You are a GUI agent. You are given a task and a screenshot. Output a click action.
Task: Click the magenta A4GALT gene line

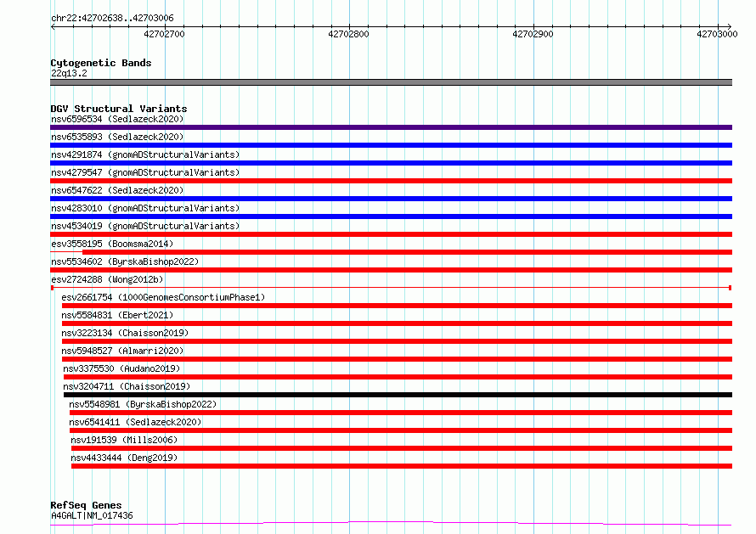point(391,524)
